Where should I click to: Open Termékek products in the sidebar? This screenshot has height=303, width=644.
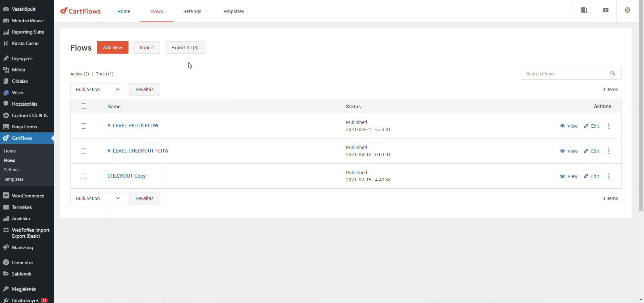27,207
